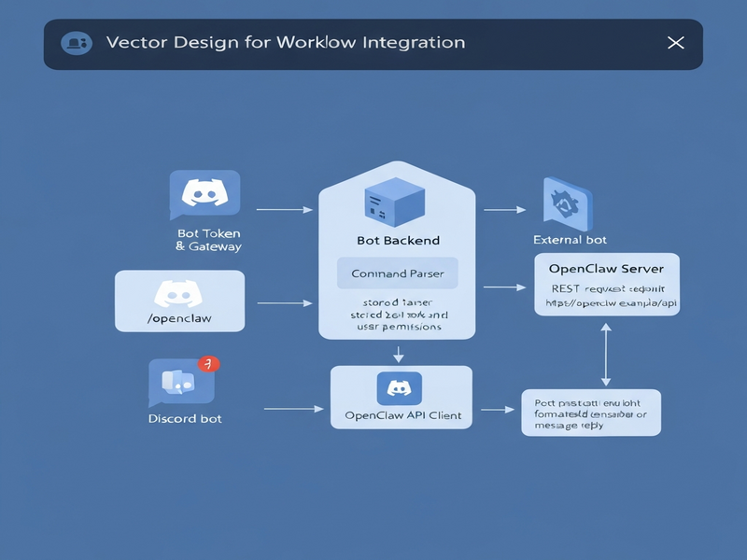Viewport: 747px width, 560px height.
Task: Collapse the stored parser permissions text
Action: (400, 315)
